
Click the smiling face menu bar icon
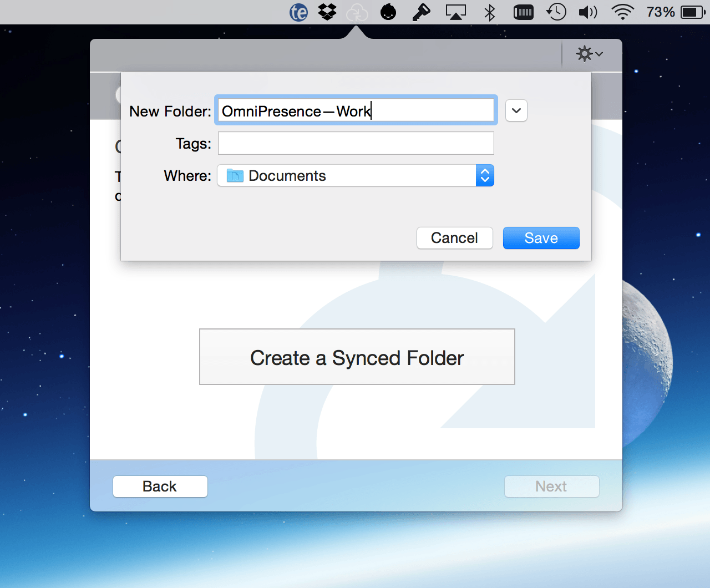pos(388,12)
